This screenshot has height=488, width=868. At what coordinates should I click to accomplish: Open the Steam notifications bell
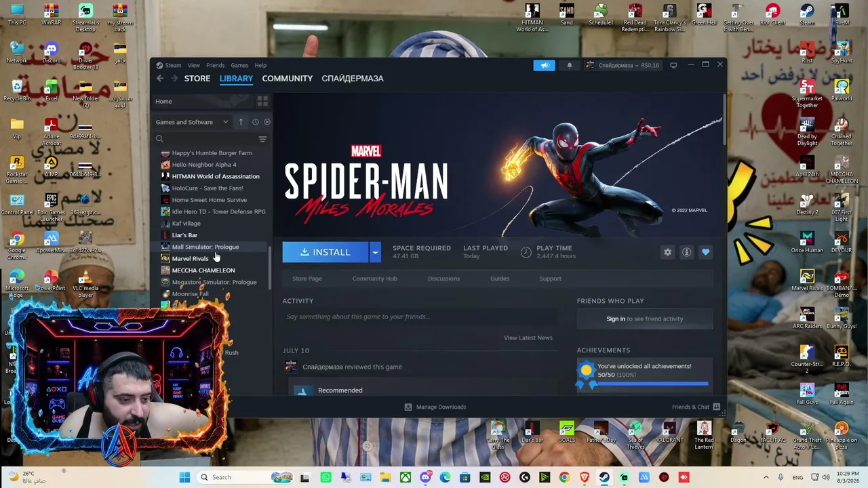pyautogui.click(x=569, y=65)
